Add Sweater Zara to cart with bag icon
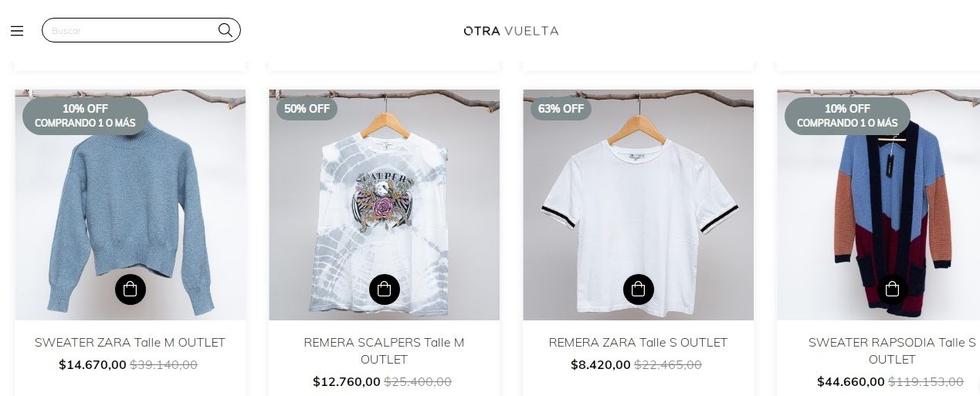Screen dimensions: 980x396 [131, 289]
